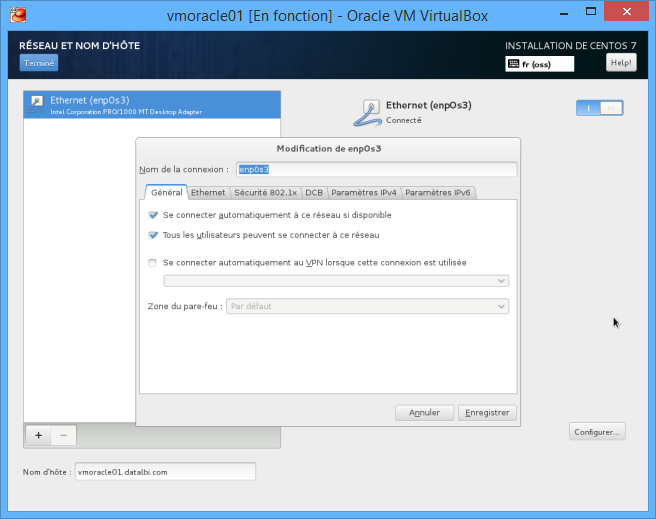
Task: Click the fr (oss) keyboard layout selector
Action: click(x=539, y=64)
